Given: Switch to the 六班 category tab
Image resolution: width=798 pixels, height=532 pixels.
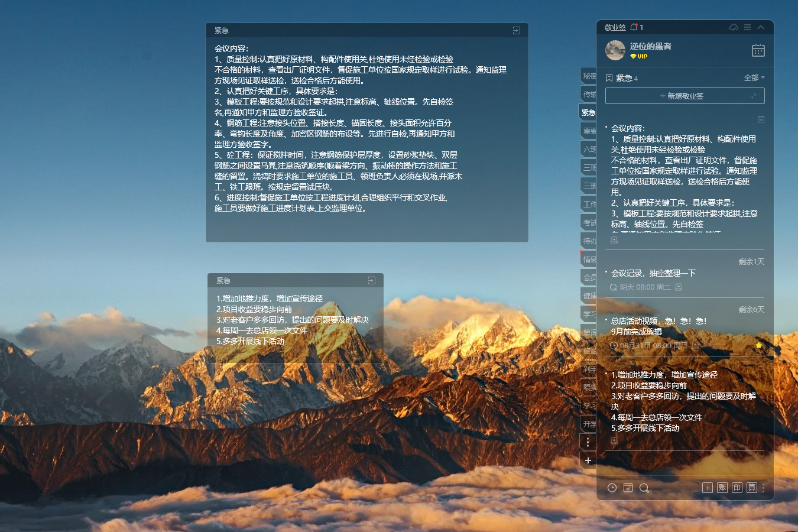Looking at the screenshot, I should click(589, 149).
